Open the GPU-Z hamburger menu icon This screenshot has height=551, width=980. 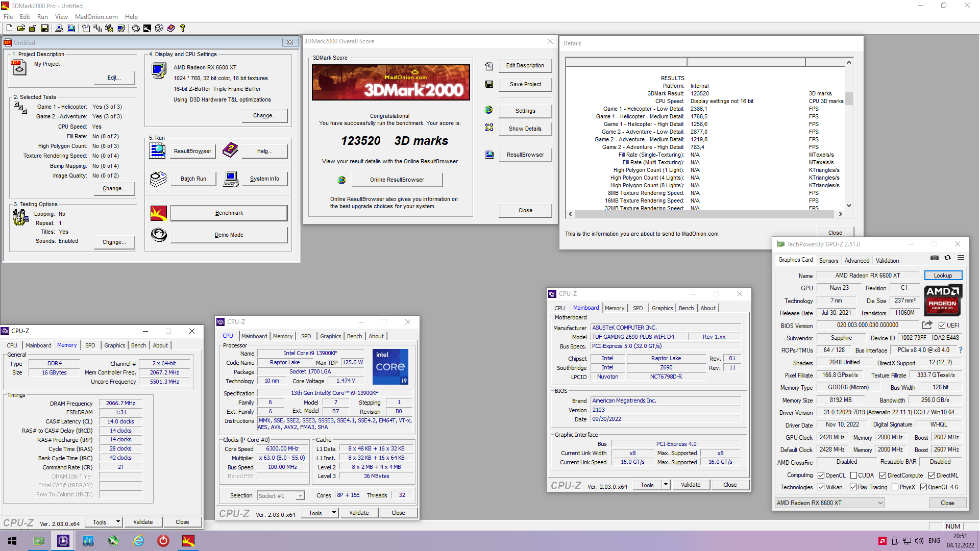pyautogui.click(x=961, y=258)
